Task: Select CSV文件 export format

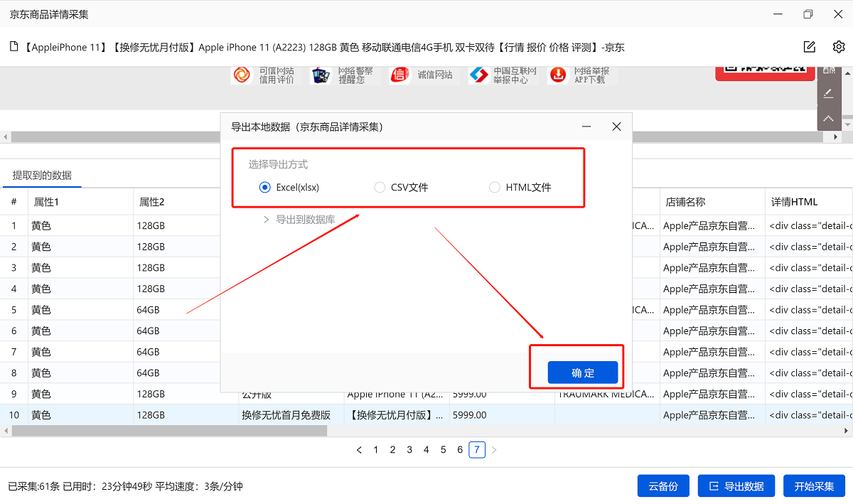Action: point(401,188)
